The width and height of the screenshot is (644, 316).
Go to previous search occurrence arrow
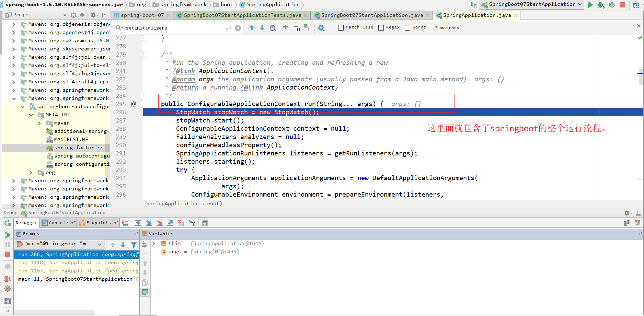(252, 28)
